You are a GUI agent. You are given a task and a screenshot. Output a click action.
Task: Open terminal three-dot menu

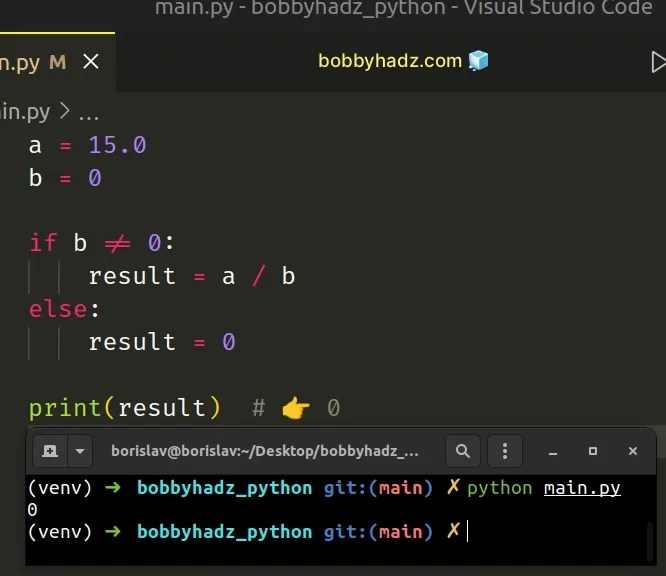[505, 451]
